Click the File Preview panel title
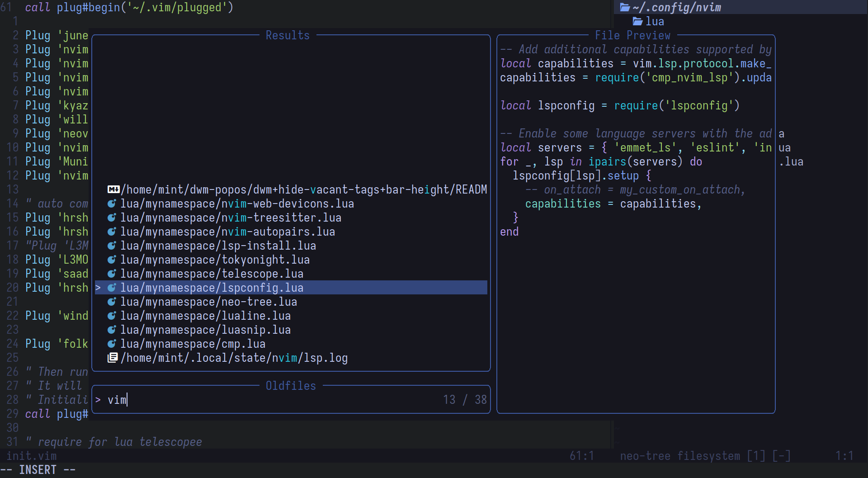Screen dimensions: 868x478 pos(632,35)
